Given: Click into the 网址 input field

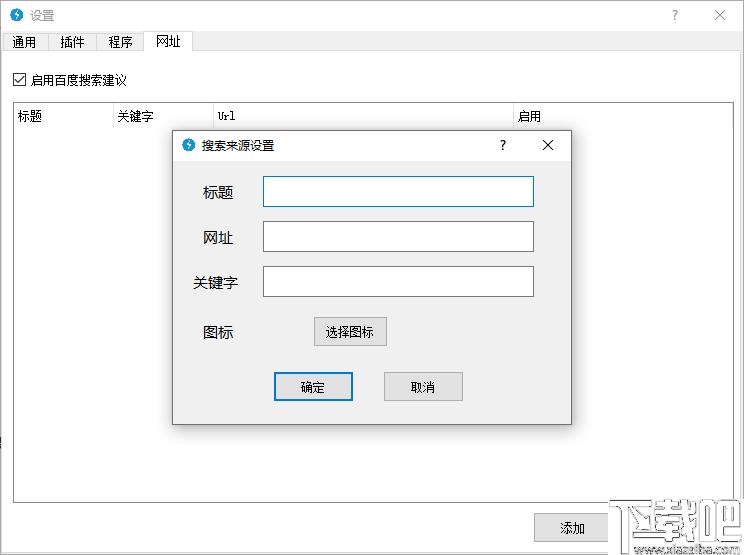Looking at the screenshot, I should point(398,236).
